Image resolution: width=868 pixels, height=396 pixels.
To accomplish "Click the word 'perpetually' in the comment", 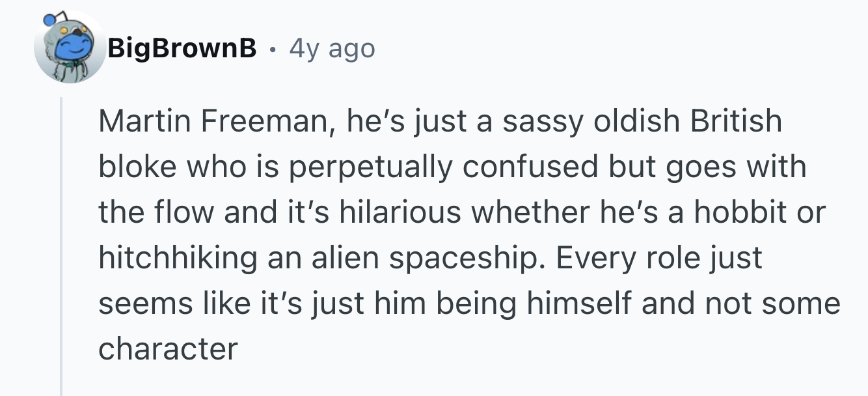I will click(371, 167).
